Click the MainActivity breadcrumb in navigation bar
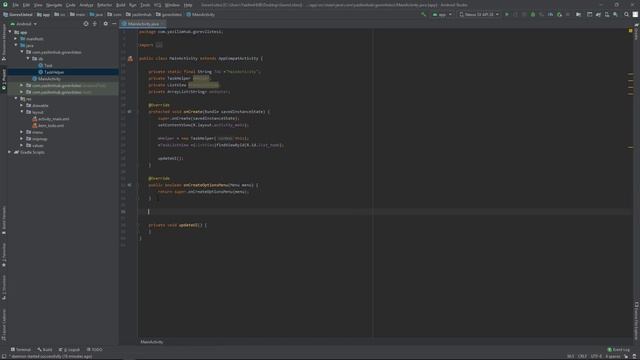Image resolution: width=640 pixels, height=360 pixels. pyautogui.click(x=200, y=15)
